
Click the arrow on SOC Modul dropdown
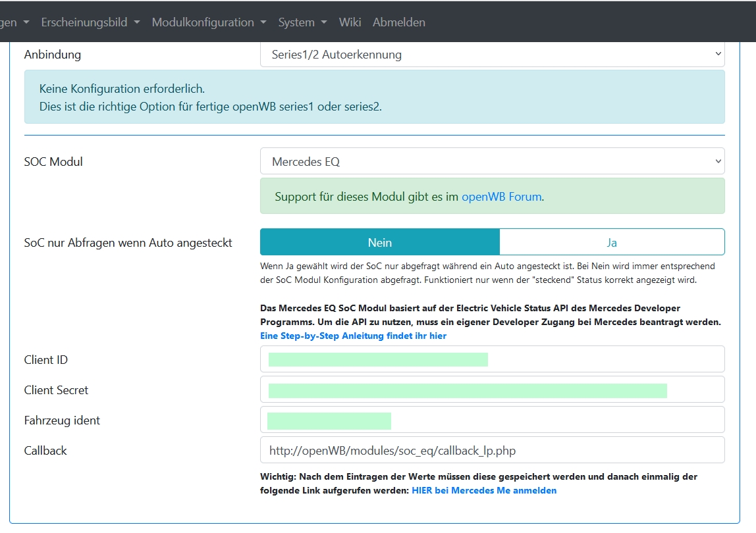(x=717, y=161)
